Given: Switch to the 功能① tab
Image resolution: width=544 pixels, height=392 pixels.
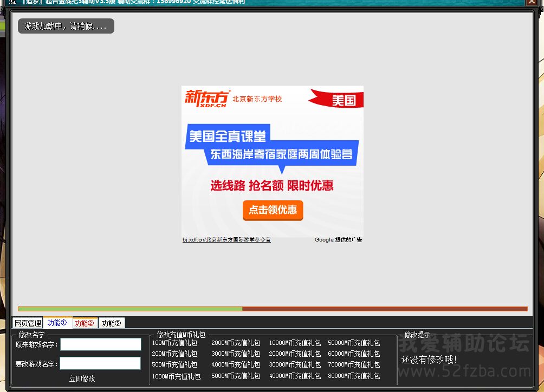Looking at the screenshot, I should [x=57, y=323].
